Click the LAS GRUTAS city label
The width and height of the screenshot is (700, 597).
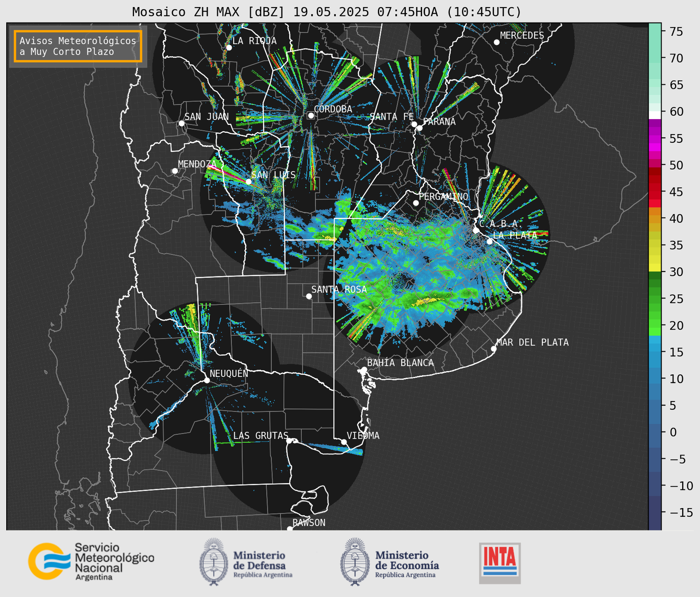point(261,436)
